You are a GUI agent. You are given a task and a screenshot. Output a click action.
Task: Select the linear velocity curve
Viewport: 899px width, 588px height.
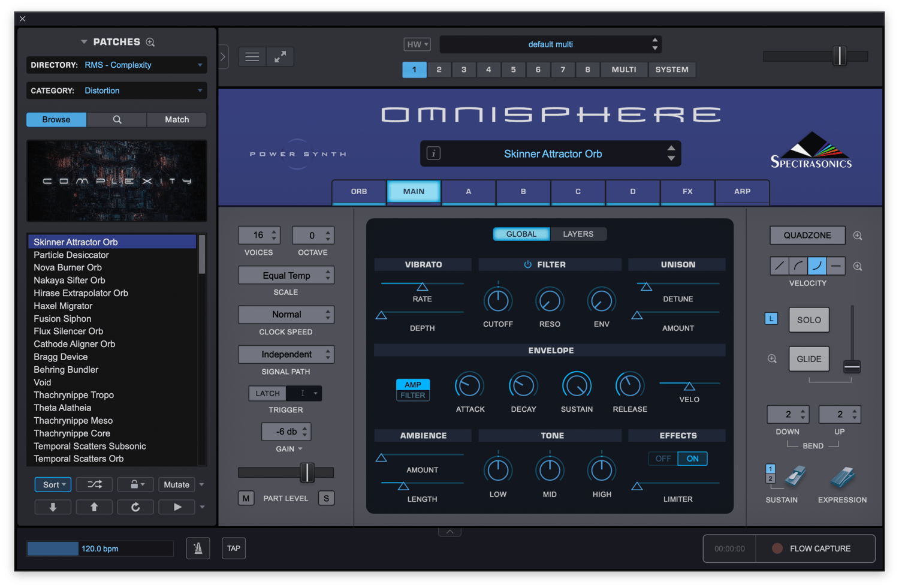pos(779,266)
